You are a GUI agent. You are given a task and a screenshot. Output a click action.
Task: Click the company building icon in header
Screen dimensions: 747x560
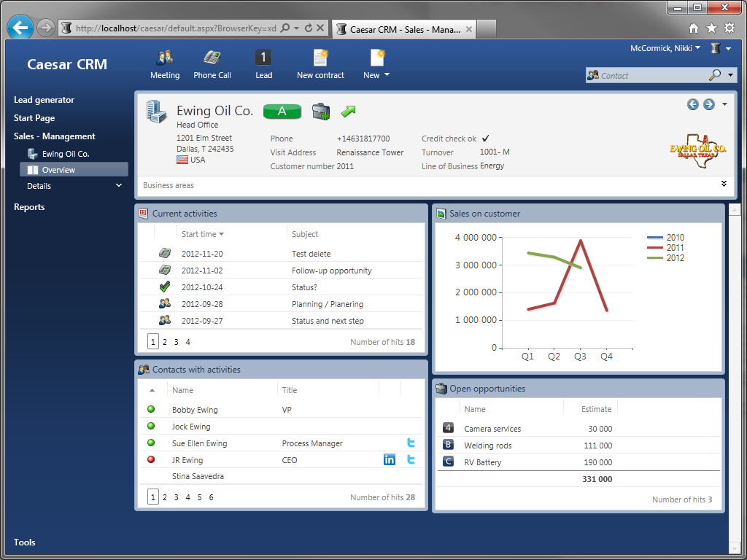pyautogui.click(x=157, y=112)
